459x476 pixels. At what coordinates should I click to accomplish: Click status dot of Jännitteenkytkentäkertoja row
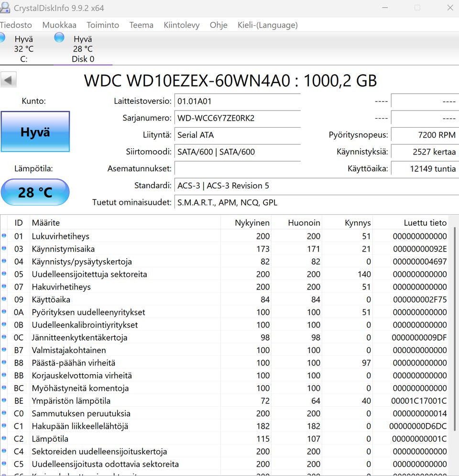[4, 337]
